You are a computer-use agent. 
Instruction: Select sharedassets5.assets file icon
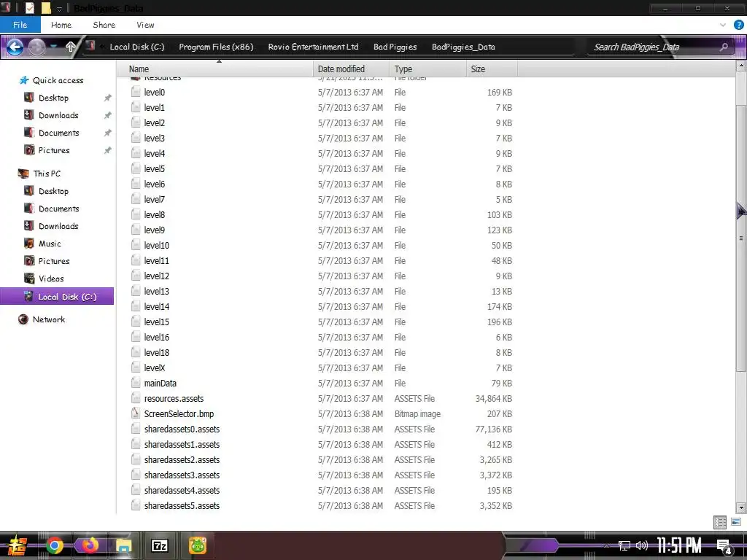point(136,506)
